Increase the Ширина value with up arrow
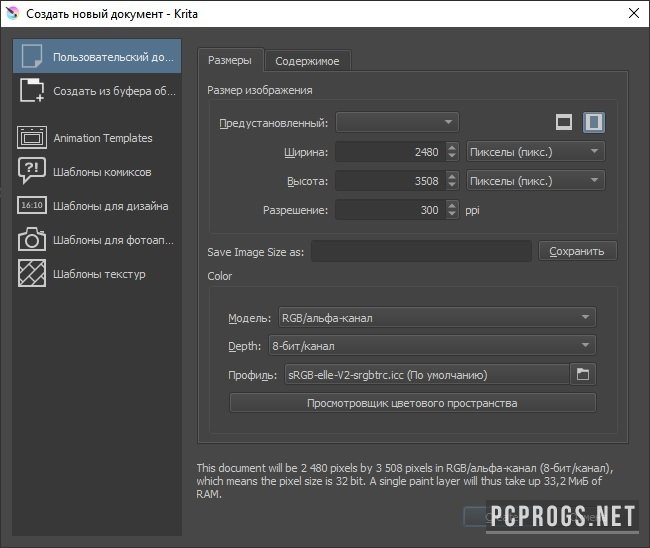 tap(452, 147)
